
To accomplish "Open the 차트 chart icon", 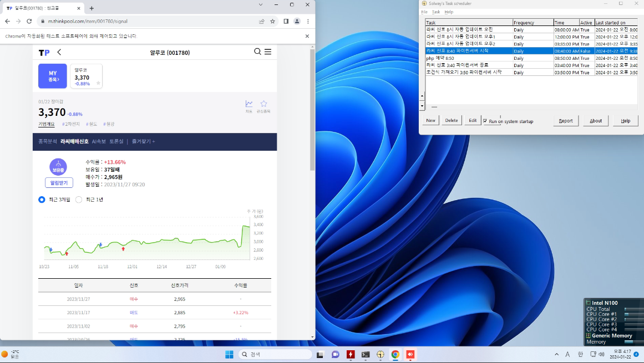I will [249, 104].
